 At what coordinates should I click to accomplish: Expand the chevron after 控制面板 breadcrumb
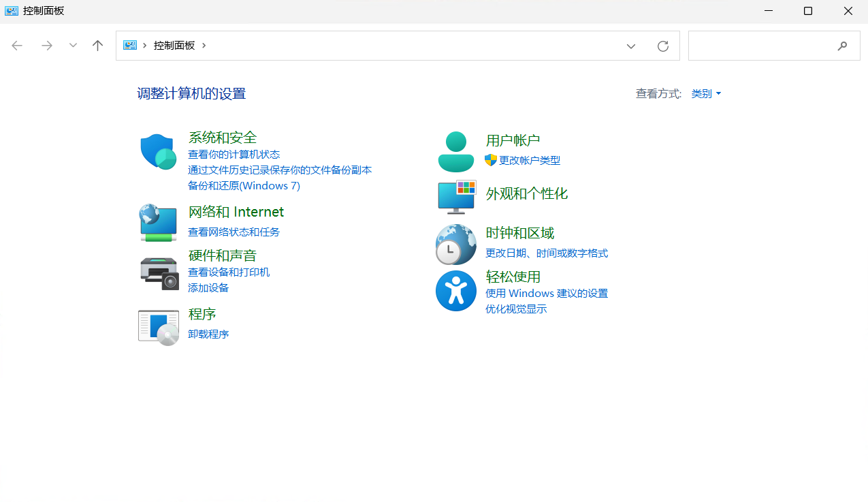tap(204, 46)
